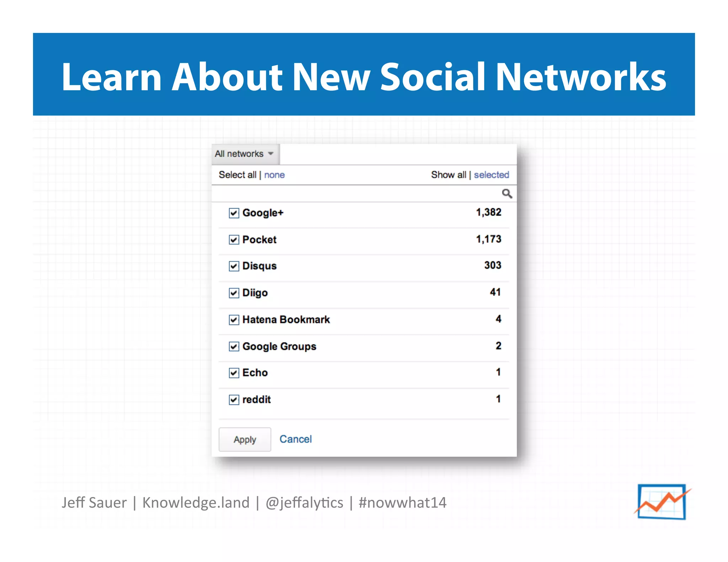This screenshot has width=728, height=562.
Task: Apply the network selection
Action: pos(245,439)
